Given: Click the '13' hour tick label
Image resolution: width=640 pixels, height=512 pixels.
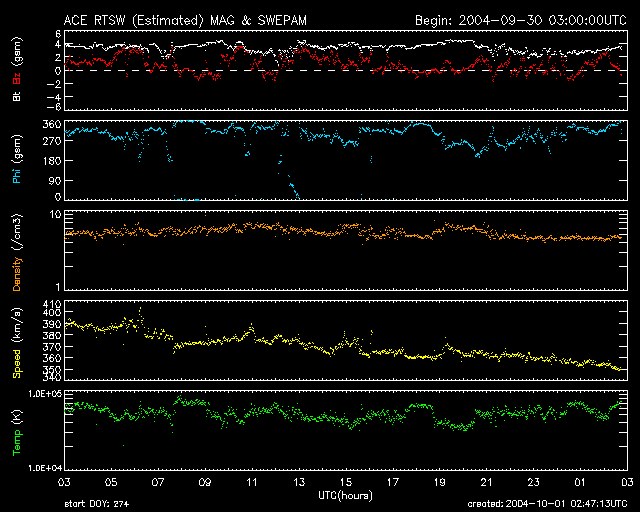Looking at the screenshot, I should 299,482.
